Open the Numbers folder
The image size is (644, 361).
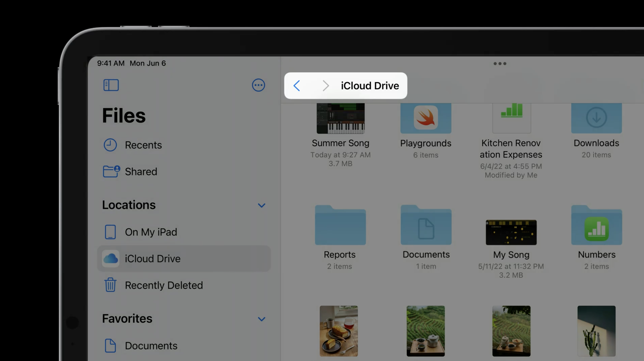pyautogui.click(x=596, y=226)
